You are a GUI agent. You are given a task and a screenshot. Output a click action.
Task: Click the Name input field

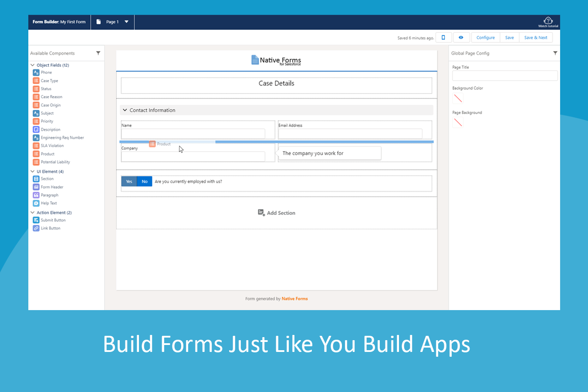(x=193, y=134)
